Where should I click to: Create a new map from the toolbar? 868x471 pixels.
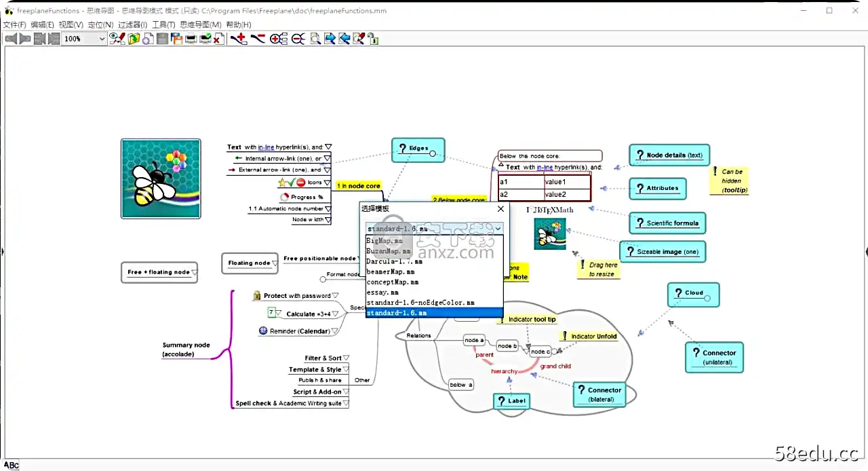147,39
